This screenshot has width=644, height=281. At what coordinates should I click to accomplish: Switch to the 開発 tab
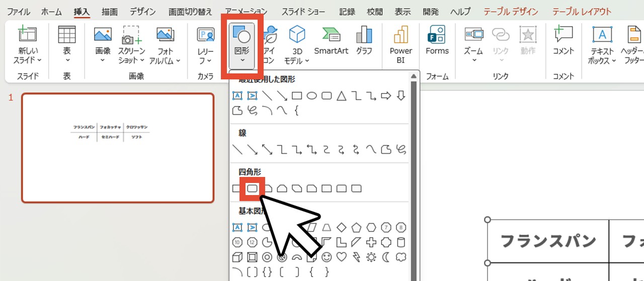click(431, 12)
